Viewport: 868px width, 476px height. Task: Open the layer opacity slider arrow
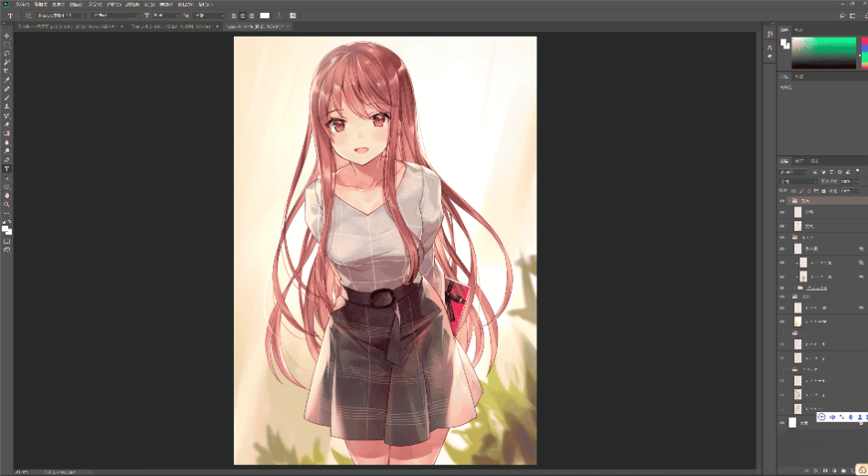pyautogui.click(x=857, y=182)
